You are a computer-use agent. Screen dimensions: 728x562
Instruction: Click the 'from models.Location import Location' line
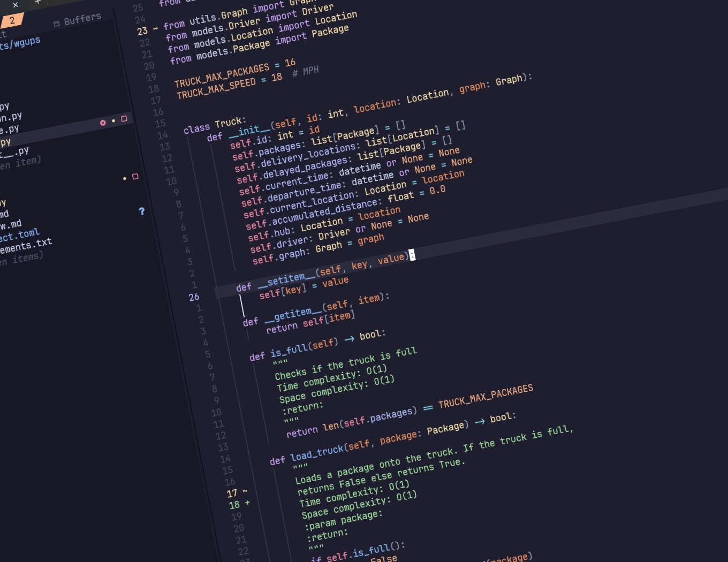pos(262,32)
